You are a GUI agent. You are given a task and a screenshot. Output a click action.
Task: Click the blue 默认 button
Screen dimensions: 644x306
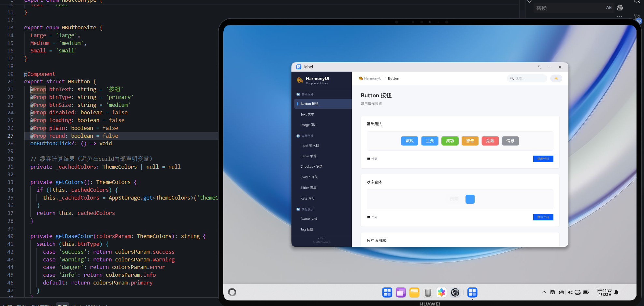[x=409, y=141]
